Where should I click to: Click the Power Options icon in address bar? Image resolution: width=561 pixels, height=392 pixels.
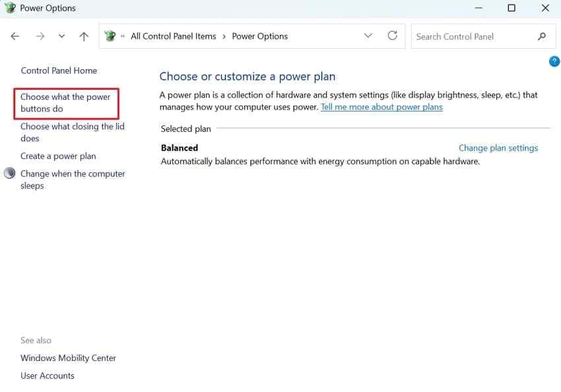point(110,36)
